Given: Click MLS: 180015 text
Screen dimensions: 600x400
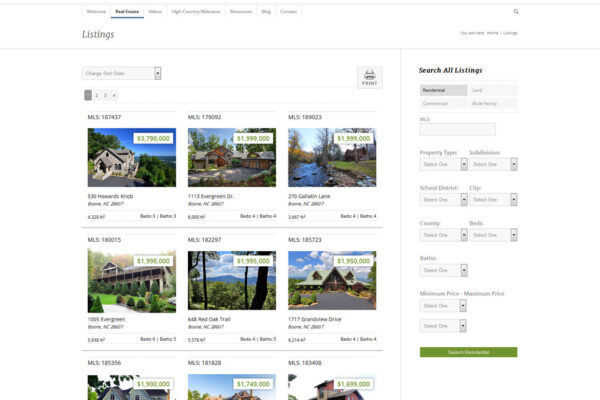Looking at the screenshot, I should pyautogui.click(x=104, y=240).
